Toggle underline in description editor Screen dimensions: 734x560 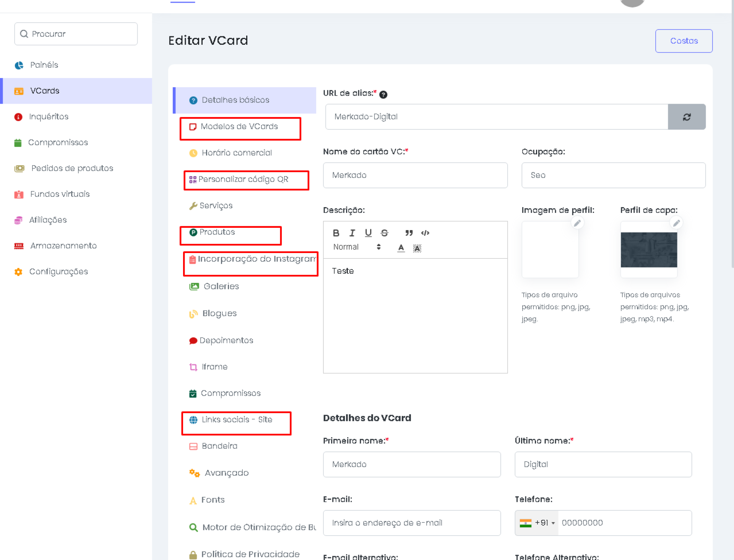point(368,233)
